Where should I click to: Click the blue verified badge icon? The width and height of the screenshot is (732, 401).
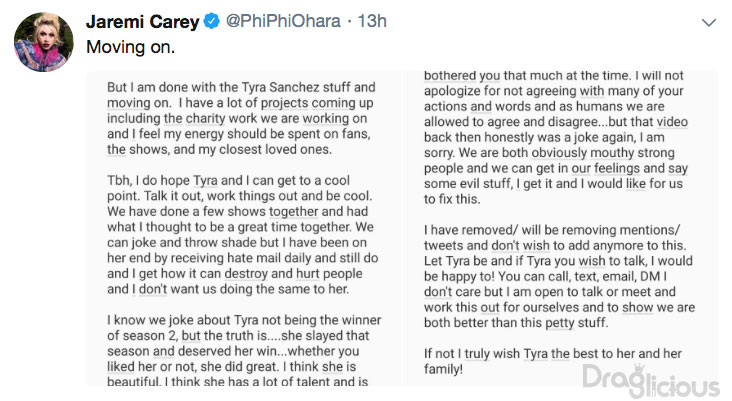pos(211,21)
